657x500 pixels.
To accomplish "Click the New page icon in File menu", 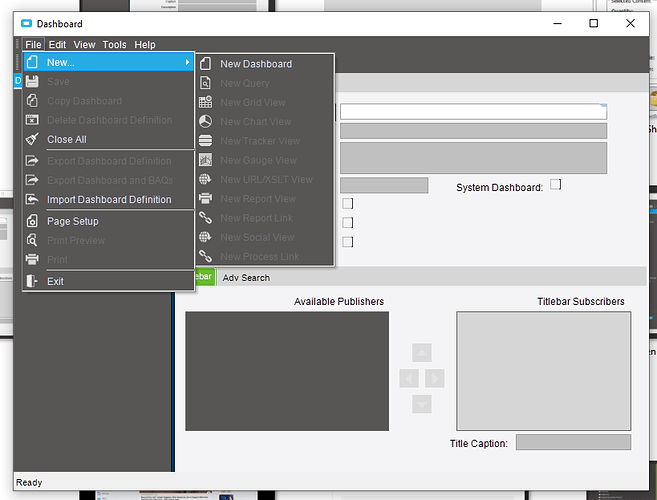I will point(32,62).
